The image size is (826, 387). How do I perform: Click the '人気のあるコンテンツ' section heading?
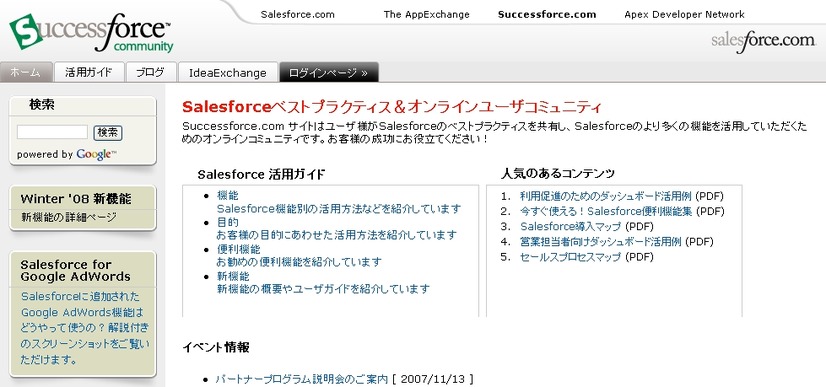557,173
